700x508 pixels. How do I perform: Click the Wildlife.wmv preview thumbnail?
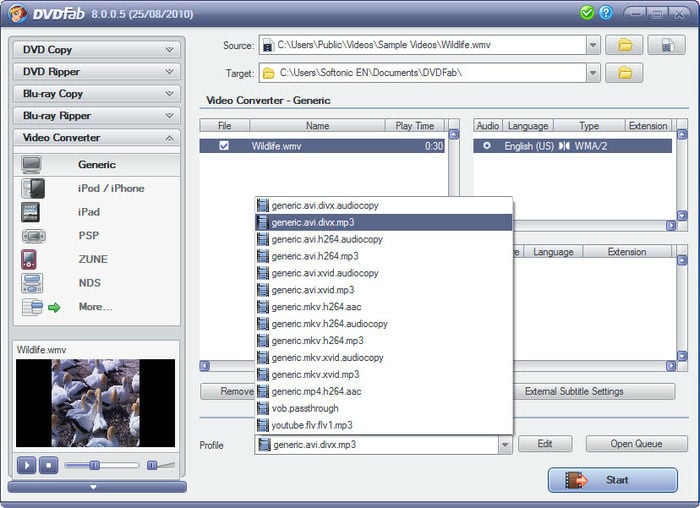point(96,403)
